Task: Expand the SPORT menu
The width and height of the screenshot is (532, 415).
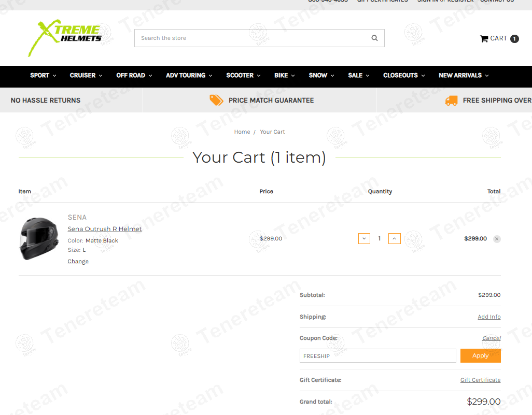Action: pos(43,75)
